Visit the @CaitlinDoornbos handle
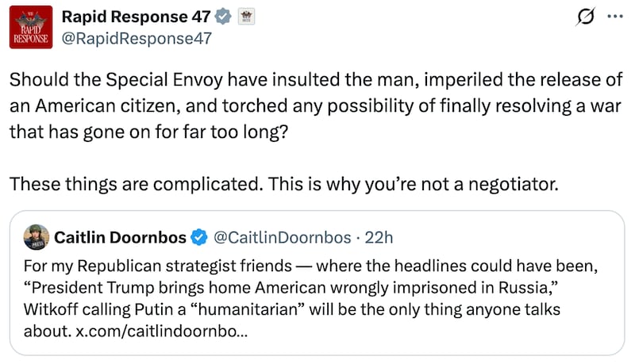This screenshot has height=364, width=635. tap(283, 237)
